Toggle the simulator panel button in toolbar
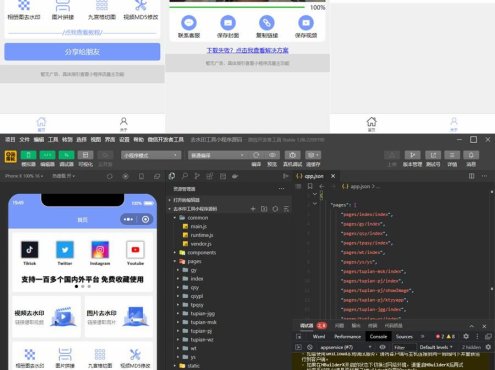 pos(28,155)
